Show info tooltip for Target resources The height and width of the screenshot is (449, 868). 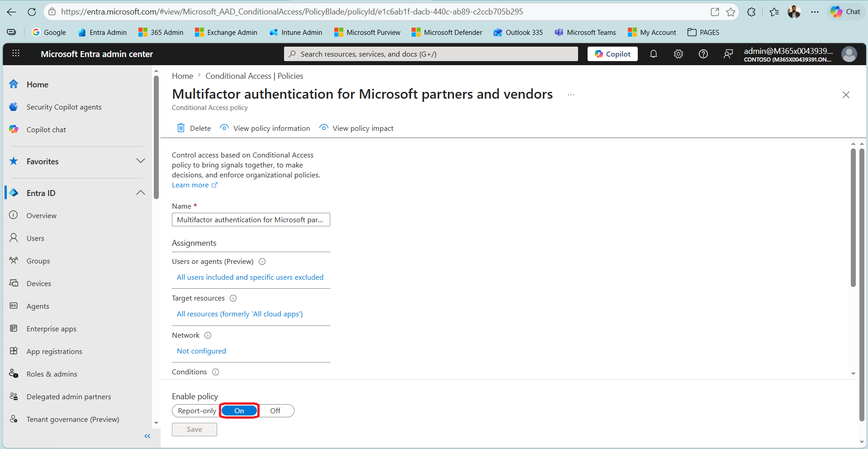point(233,298)
